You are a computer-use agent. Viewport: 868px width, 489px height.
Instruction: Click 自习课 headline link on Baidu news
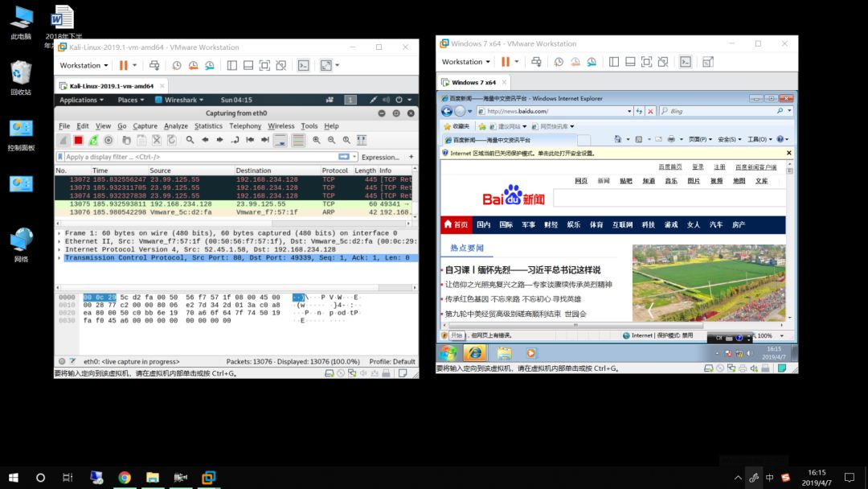522,270
